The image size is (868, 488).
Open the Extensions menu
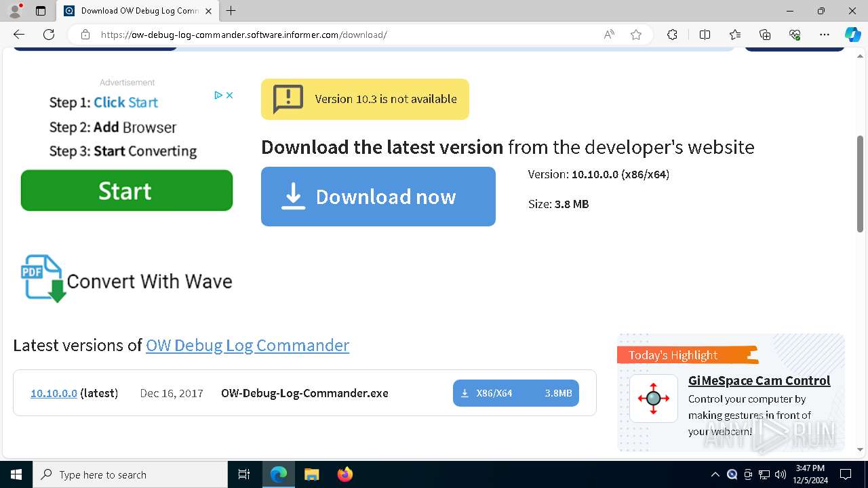pos(672,35)
